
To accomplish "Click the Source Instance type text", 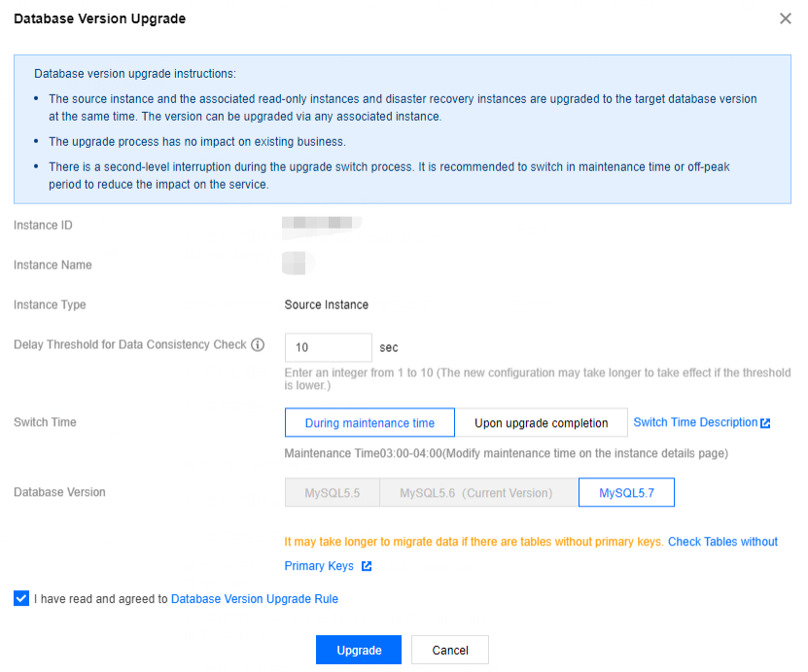I will click(327, 304).
